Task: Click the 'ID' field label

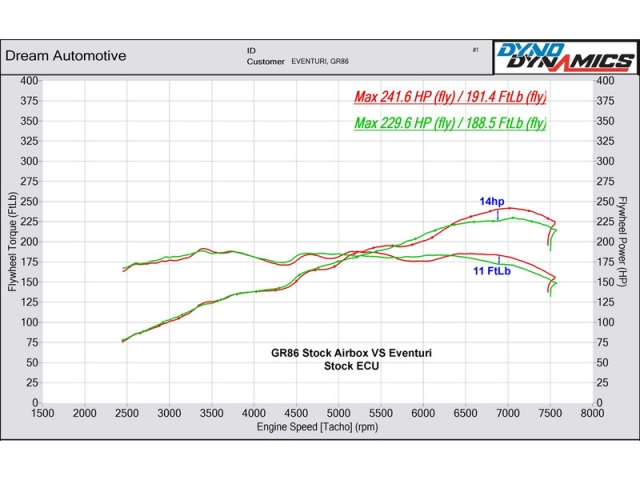Action: 251,51
